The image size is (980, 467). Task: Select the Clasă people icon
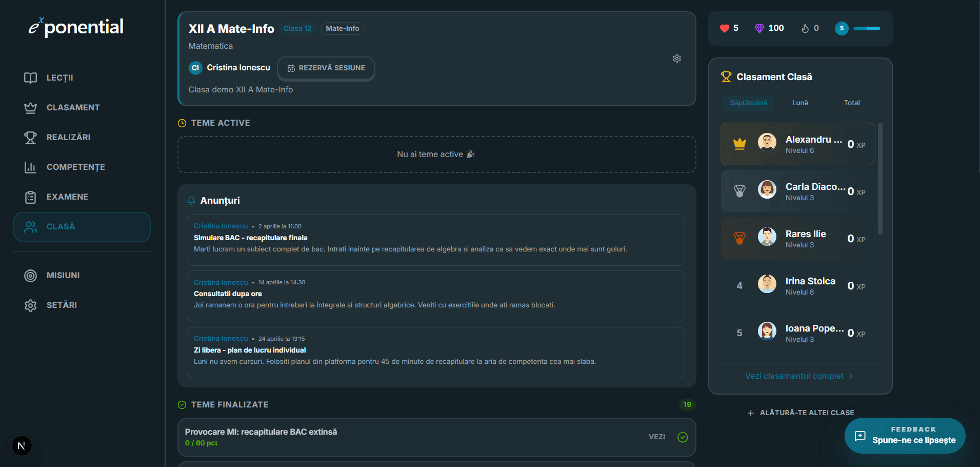click(x=31, y=227)
